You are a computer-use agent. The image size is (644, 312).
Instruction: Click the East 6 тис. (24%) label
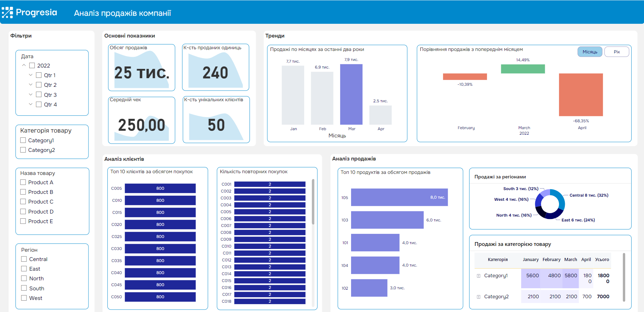(x=578, y=220)
